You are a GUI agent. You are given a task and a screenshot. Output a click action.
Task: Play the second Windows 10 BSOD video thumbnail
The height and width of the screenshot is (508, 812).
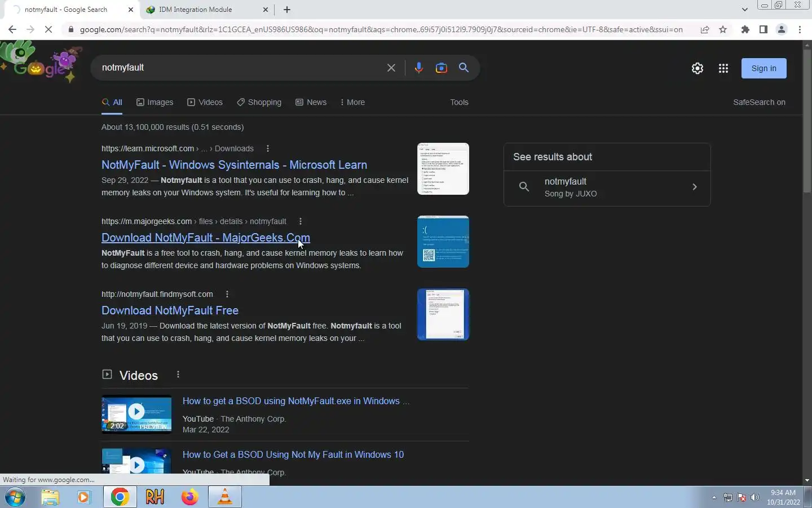(x=136, y=462)
